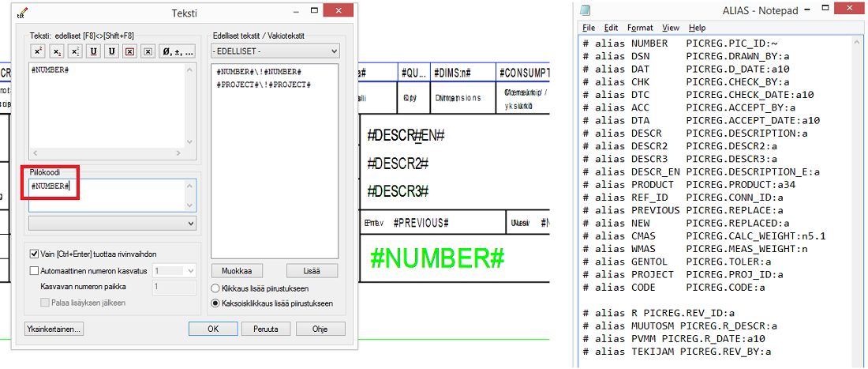
Task: Click the OK button
Action: pos(213,329)
